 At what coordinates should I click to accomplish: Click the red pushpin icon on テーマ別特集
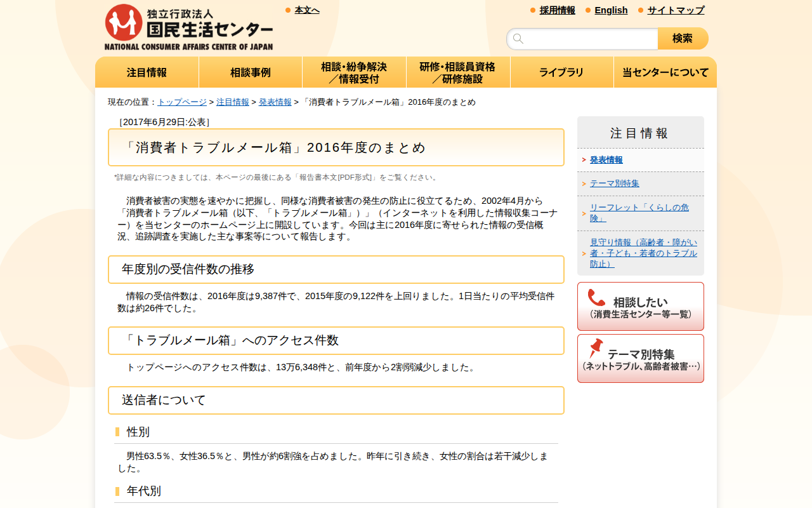(x=596, y=348)
